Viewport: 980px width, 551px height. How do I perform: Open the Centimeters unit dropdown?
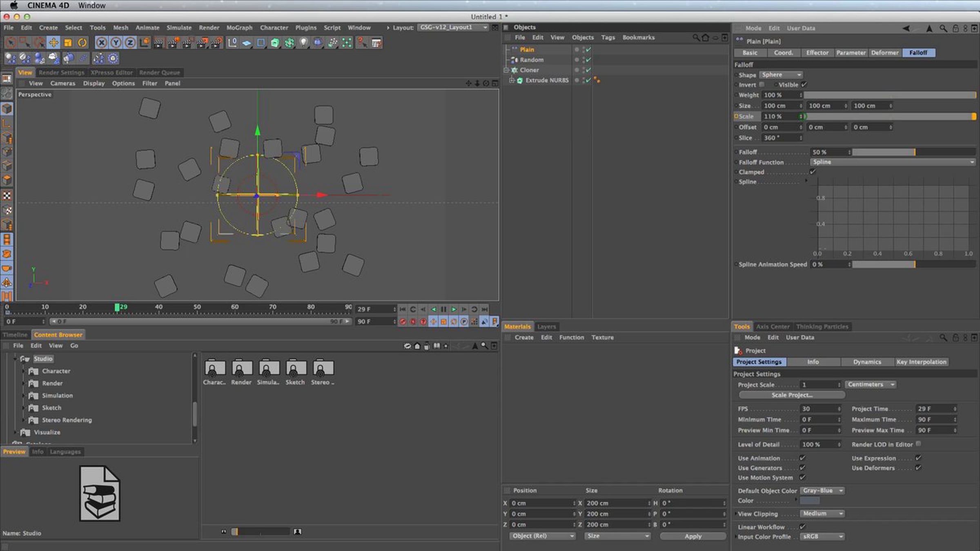(870, 384)
